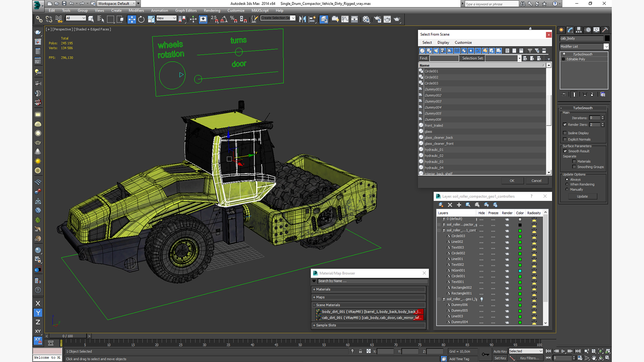The height and width of the screenshot is (362, 644).
Task: Open Graph Editors menu
Action: (x=186, y=10)
